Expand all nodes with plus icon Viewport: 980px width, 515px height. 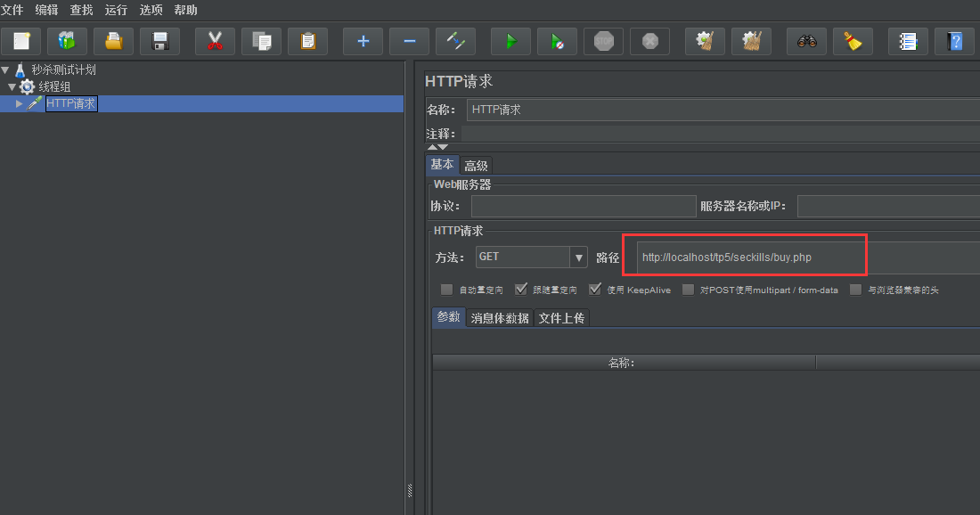(363, 41)
